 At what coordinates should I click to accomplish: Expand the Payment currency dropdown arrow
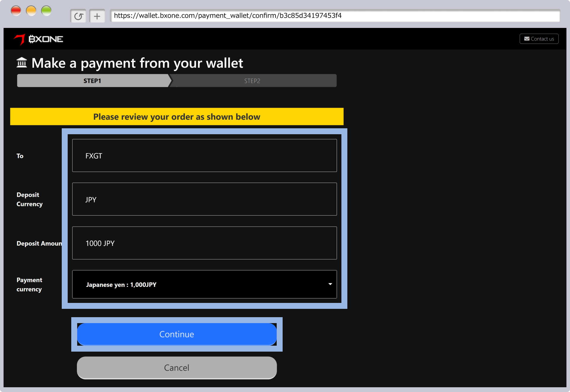pos(330,284)
